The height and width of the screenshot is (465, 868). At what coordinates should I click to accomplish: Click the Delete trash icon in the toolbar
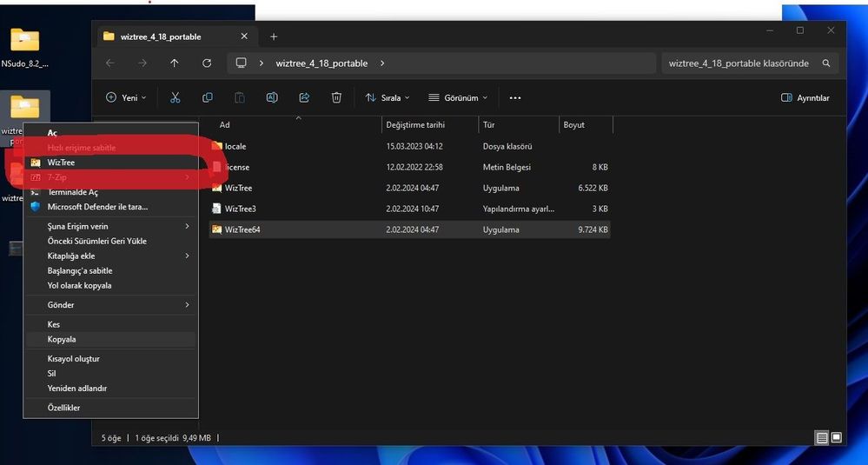pos(336,97)
